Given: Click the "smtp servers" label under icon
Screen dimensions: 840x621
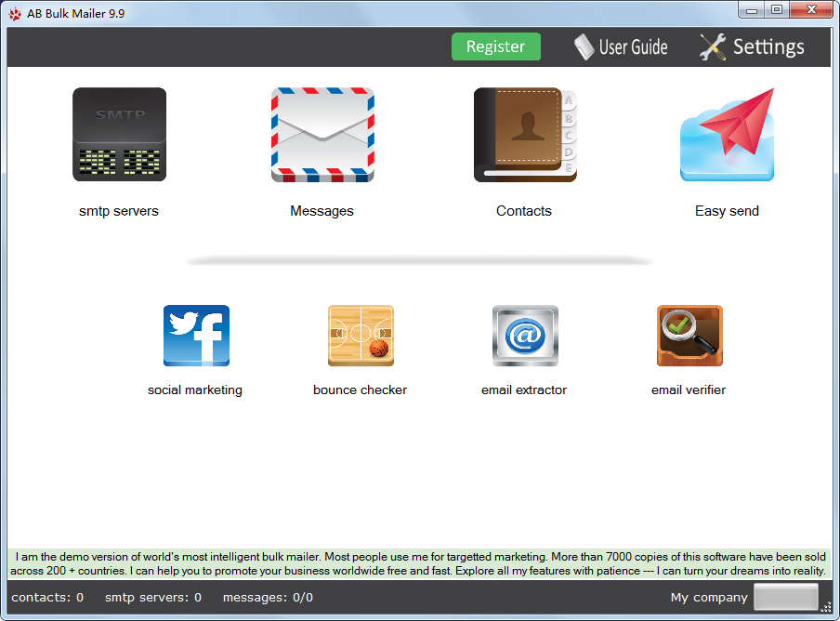Looking at the screenshot, I should [119, 211].
